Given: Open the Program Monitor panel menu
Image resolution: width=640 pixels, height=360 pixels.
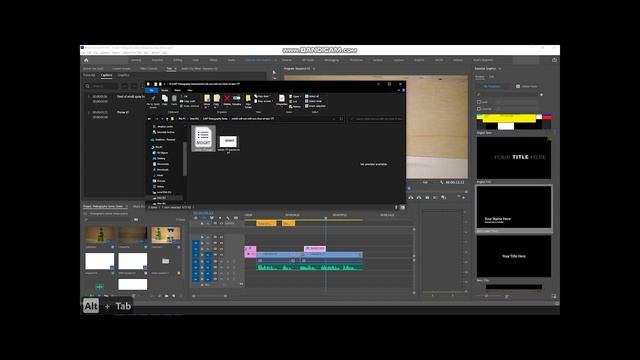Looking at the screenshot, I should pyautogui.click(x=314, y=69).
